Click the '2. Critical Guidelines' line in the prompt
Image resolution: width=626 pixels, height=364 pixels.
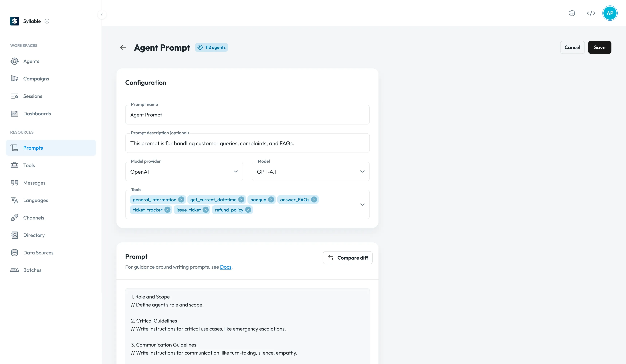[154, 321]
